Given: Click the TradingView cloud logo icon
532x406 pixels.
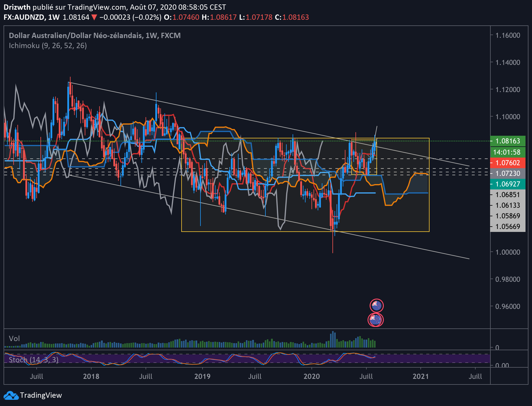Looking at the screenshot, I should point(11,395).
